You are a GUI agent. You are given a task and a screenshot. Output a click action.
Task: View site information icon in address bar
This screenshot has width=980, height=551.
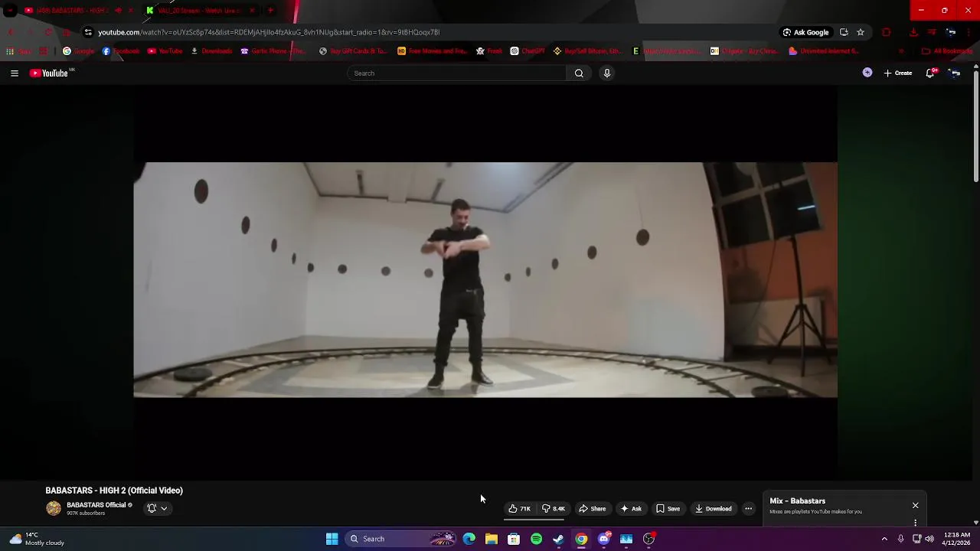tap(88, 32)
